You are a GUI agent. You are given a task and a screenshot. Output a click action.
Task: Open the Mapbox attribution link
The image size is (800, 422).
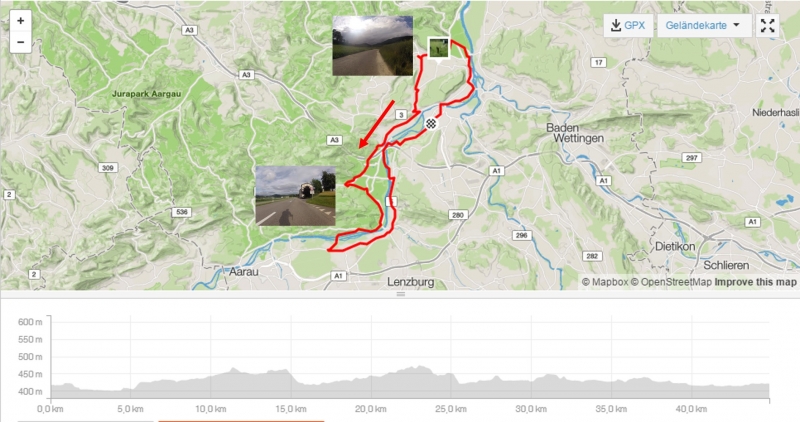605,282
